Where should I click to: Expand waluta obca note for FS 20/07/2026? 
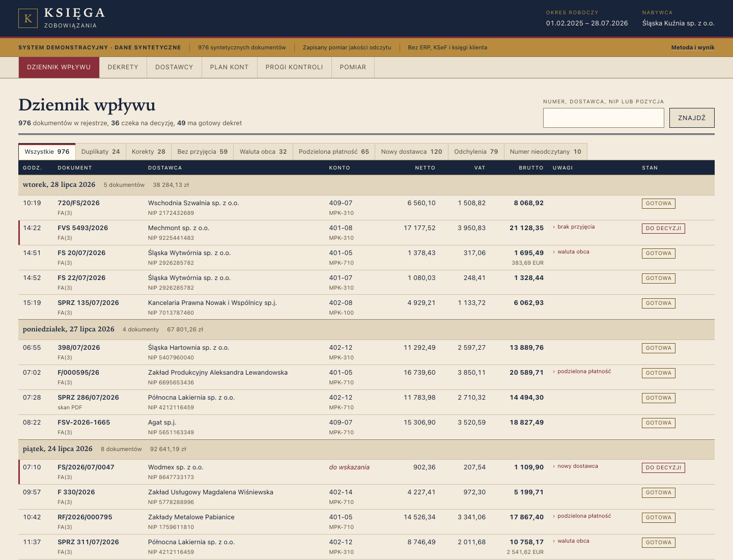coord(571,252)
